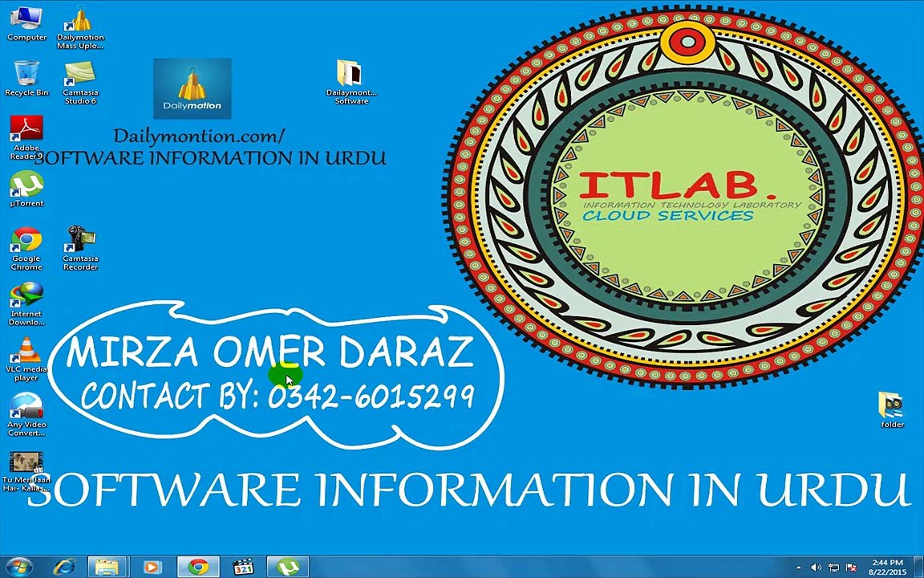Open the Windows Start menu
924x578 pixels.
(x=19, y=568)
